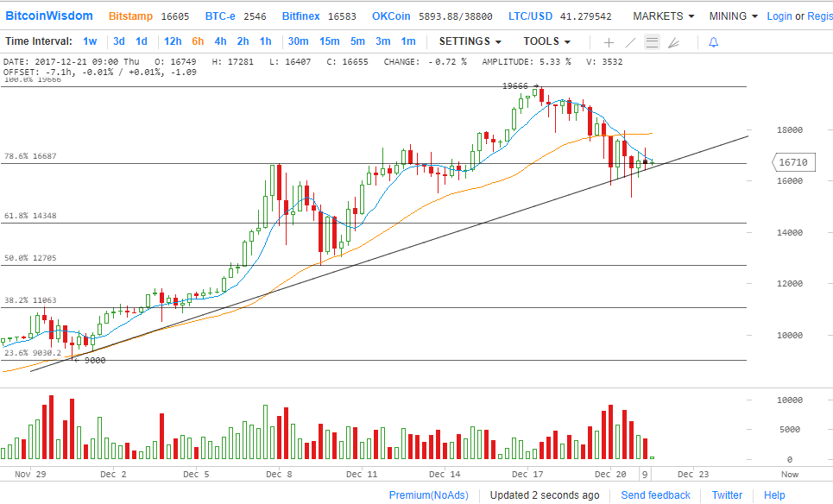This screenshot has height=504, width=833.
Task: Click the 16710 current price tag
Action: coord(791,162)
